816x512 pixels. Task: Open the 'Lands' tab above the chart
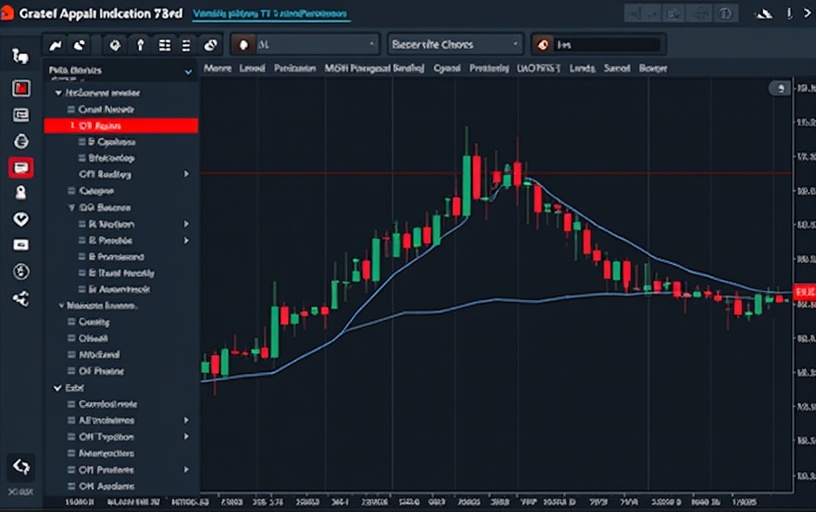(x=581, y=69)
